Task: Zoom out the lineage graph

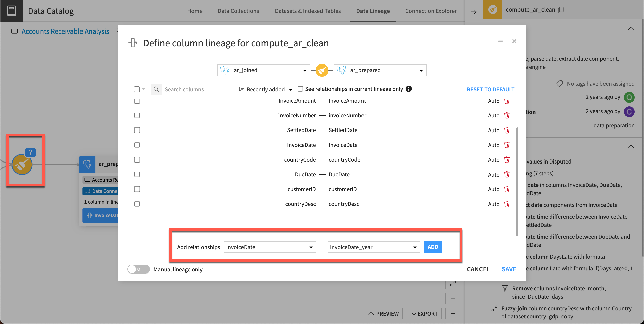Action: pos(453,314)
